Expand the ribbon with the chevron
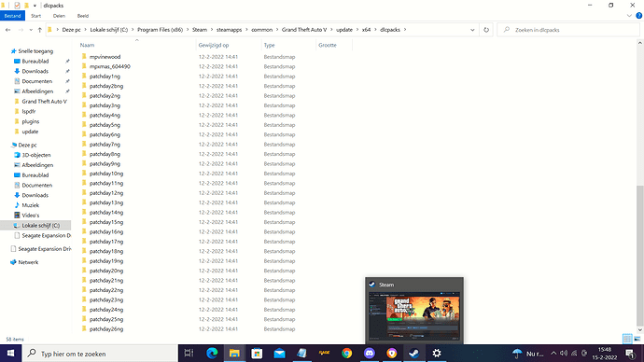 coord(629,16)
